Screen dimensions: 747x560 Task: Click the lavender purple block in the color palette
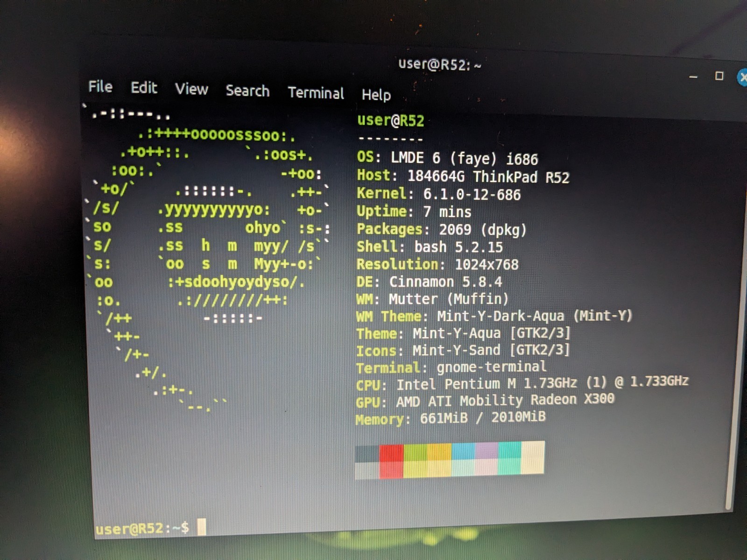(x=486, y=450)
